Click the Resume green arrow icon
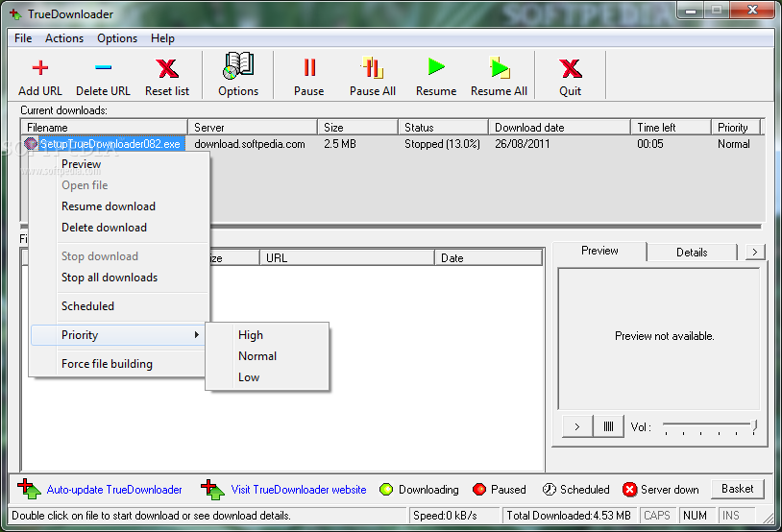Image resolution: width=782 pixels, height=532 pixels. click(x=436, y=67)
